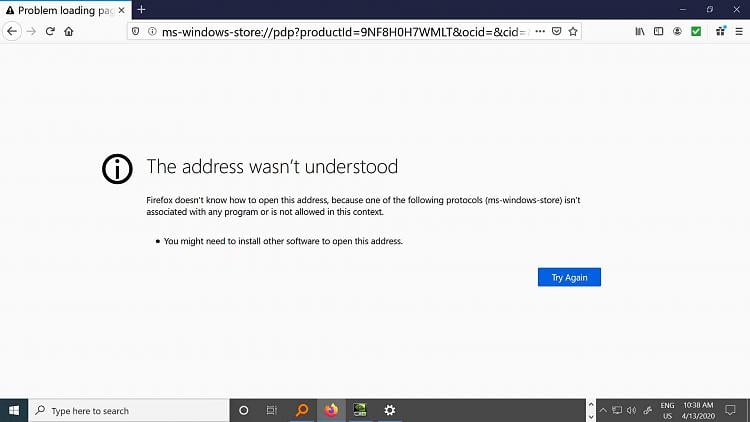Open the Library toolbar icon
Viewport: 750px width, 422px height.
pyautogui.click(x=640, y=32)
